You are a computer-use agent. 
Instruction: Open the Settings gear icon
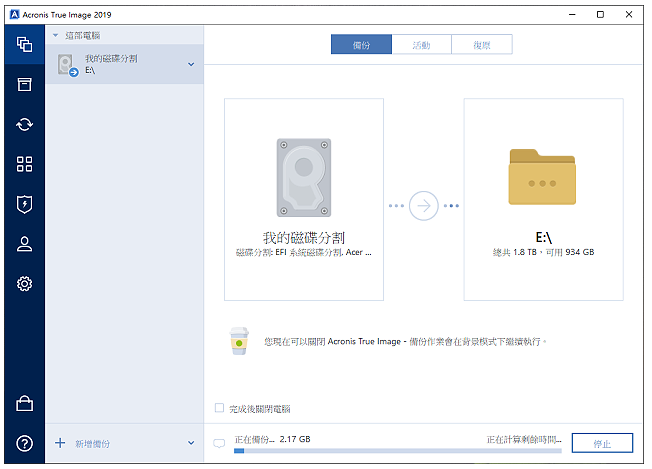tap(25, 284)
